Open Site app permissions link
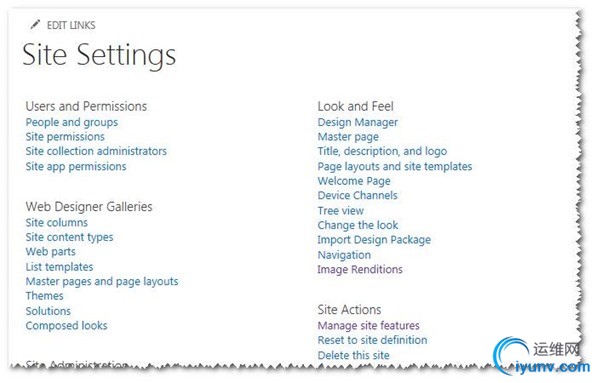Screen dimensions: 596x383 (76, 167)
